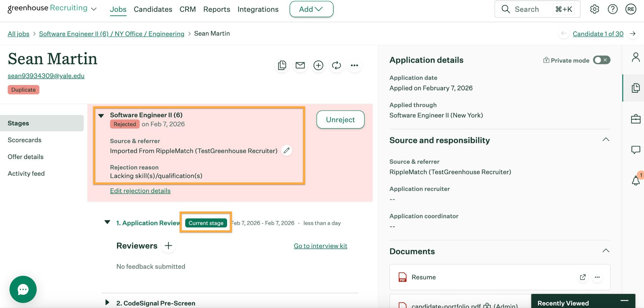Open the three-dot more actions menu

point(354,65)
